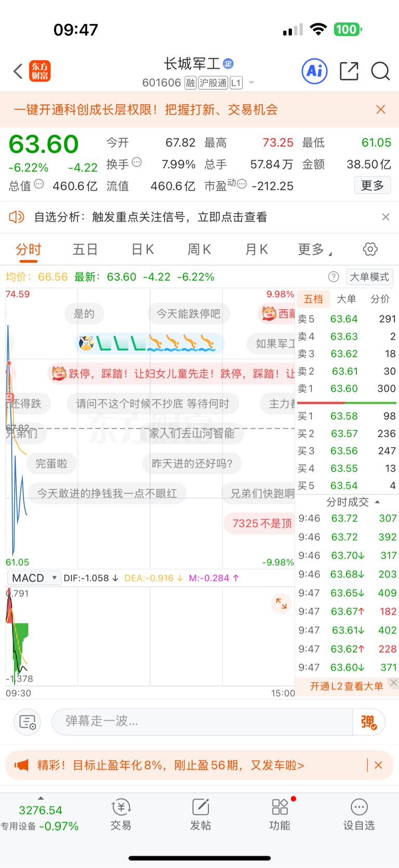Expand chart to fullscreen with arrows icon
This screenshot has height=868, width=399.
tap(281, 603)
